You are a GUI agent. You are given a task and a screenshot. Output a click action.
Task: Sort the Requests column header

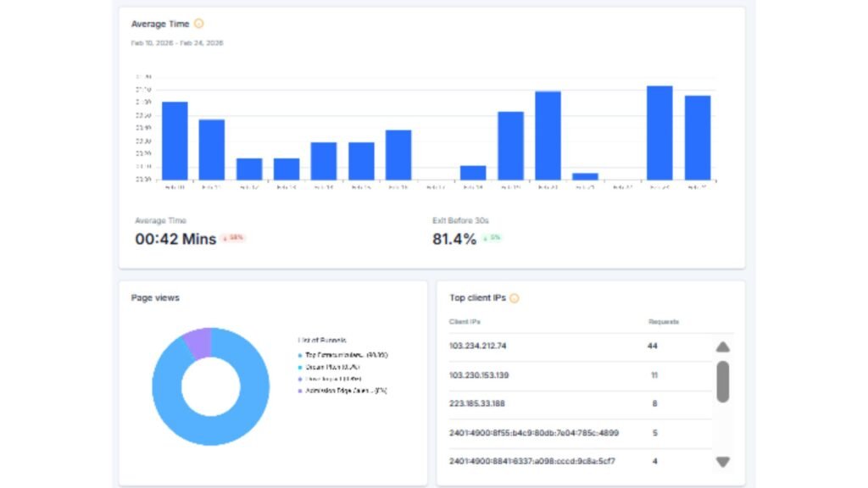pos(661,321)
